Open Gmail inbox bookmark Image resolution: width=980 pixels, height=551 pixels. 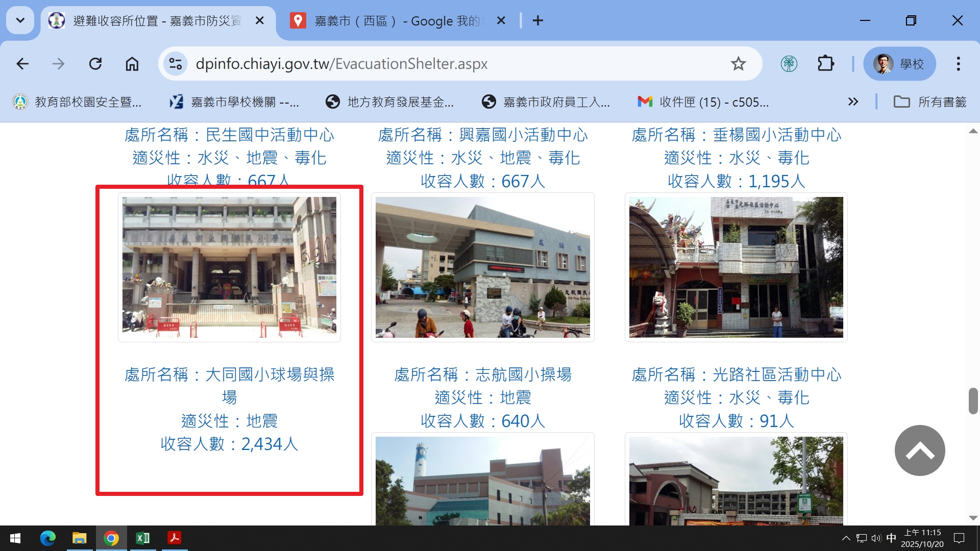(x=703, y=102)
